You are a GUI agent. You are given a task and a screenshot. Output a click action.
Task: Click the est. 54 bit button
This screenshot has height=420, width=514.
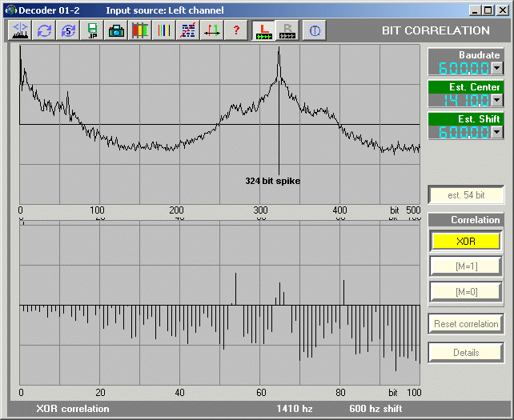[x=466, y=195]
